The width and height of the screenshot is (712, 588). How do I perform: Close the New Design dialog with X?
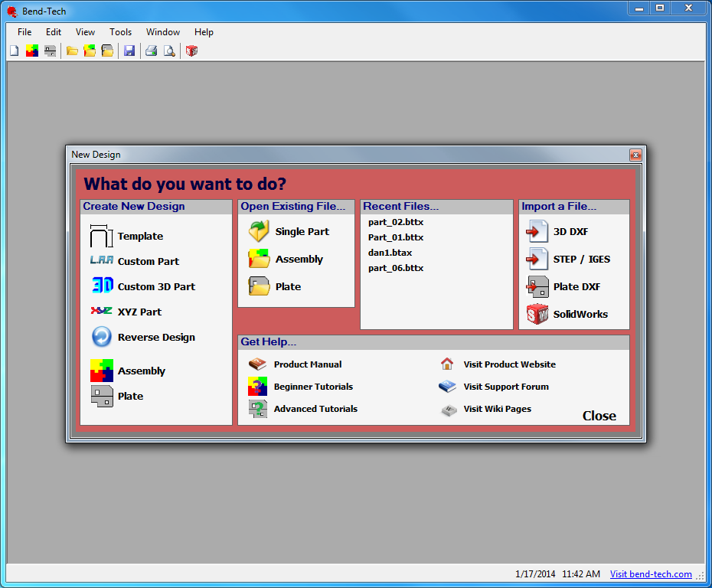pos(635,155)
